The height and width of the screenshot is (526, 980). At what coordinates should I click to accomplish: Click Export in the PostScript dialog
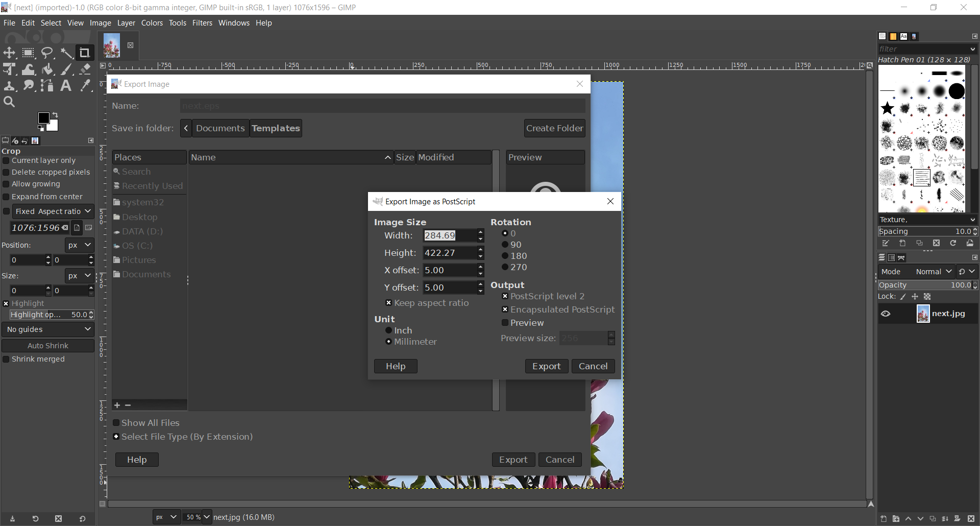point(546,366)
